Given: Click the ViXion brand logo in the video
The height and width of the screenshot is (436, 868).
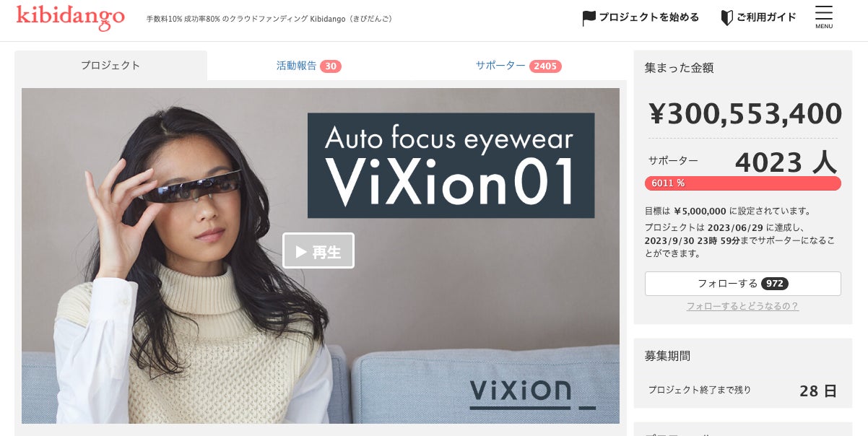Looking at the screenshot, I should click(x=532, y=392).
